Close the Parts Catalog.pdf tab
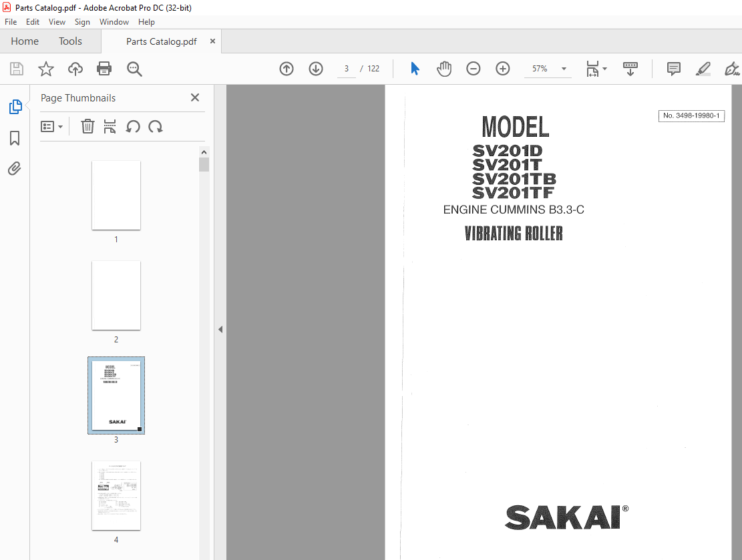742x560 pixels. pyautogui.click(x=212, y=41)
